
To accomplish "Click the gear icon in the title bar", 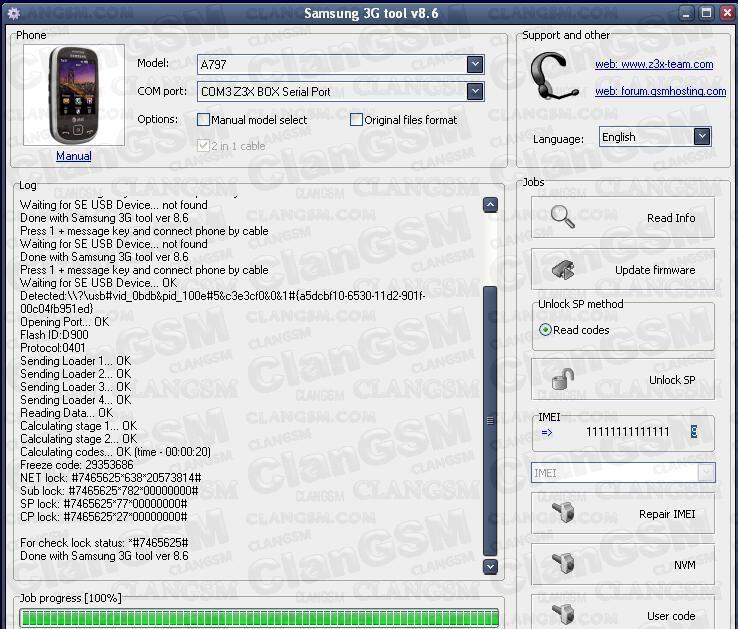I will click(x=14, y=13).
